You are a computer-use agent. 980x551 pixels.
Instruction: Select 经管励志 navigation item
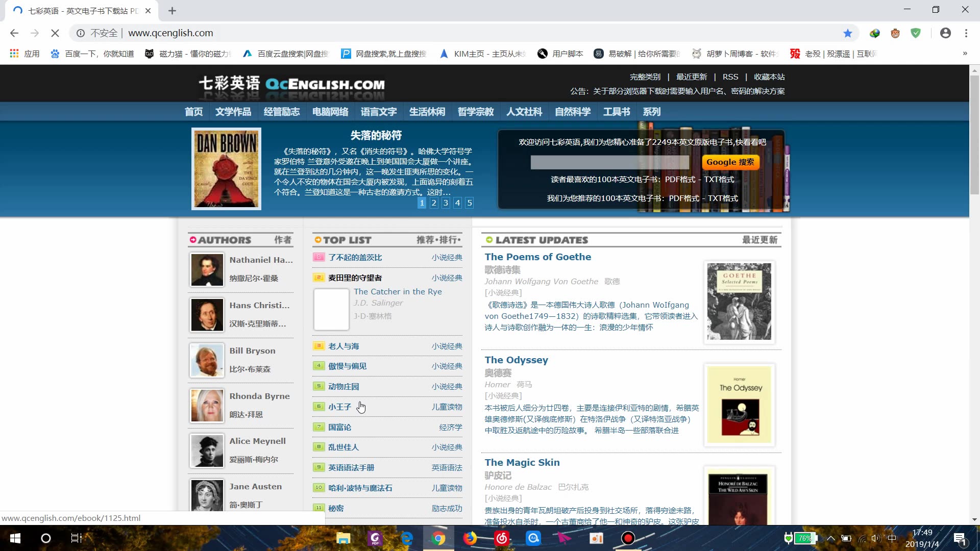(x=281, y=112)
